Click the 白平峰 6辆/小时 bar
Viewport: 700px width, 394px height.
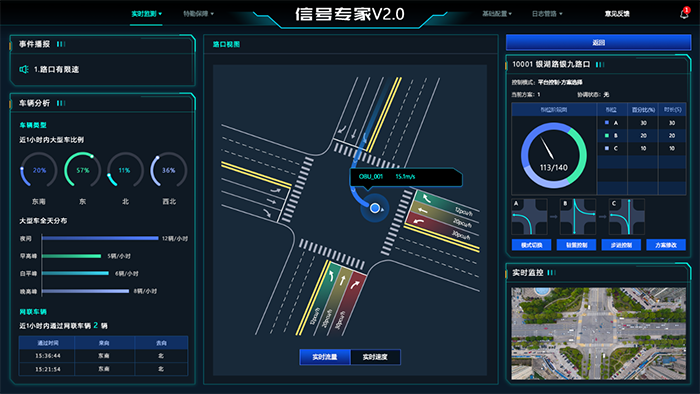75,273
